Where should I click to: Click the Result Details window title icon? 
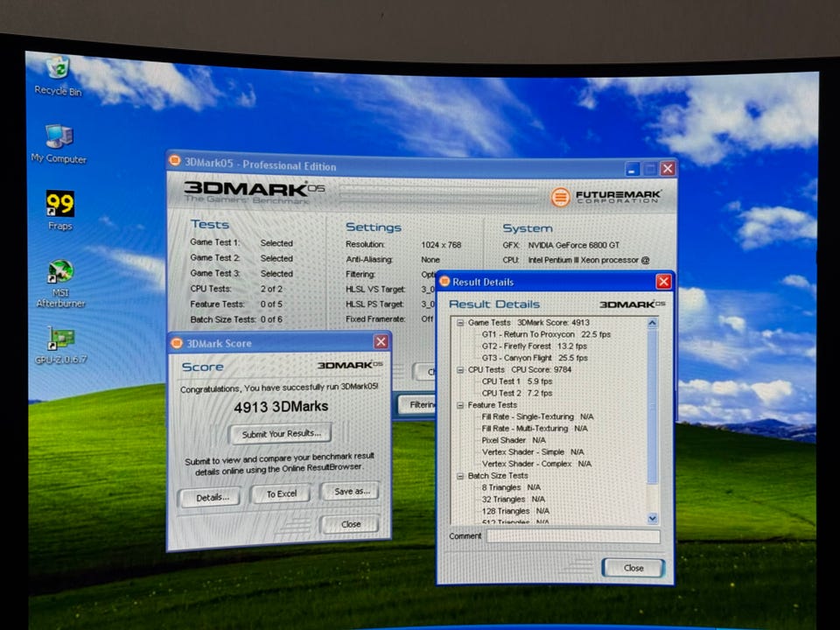tap(444, 281)
